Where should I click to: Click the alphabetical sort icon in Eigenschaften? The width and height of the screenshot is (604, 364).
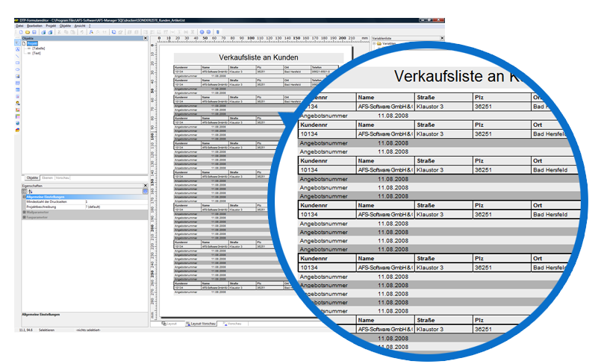pyautogui.click(x=31, y=191)
